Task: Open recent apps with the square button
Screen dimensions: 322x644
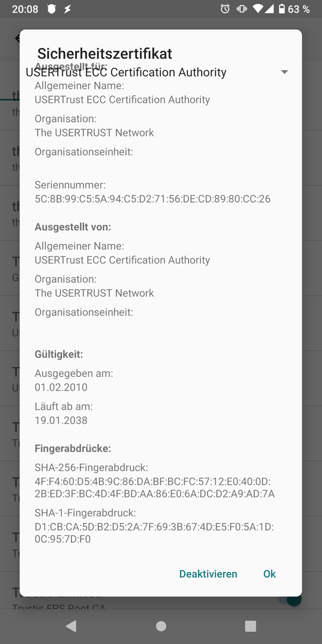Action: [x=250, y=626]
